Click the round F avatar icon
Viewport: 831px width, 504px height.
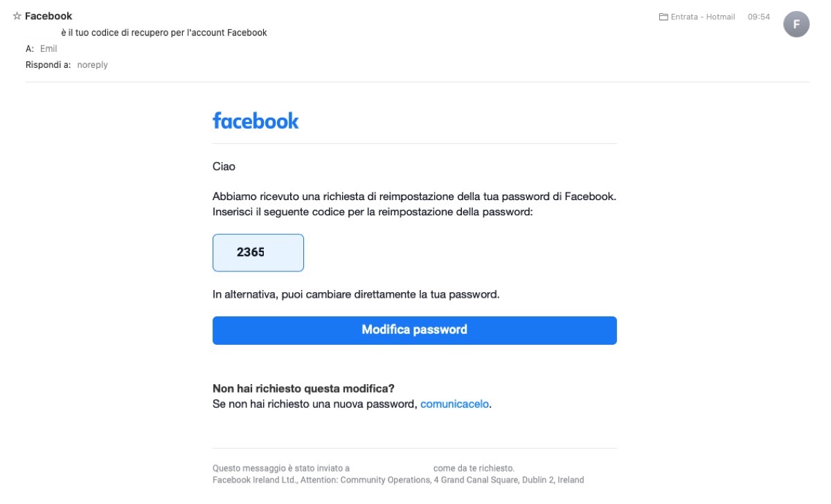point(796,24)
